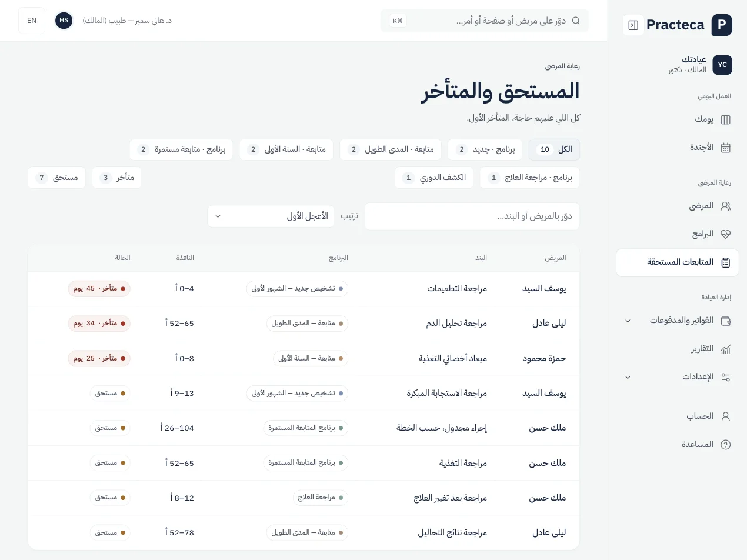Open the الأعجل الأول sort dropdown
Image resolution: width=747 pixels, height=560 pixels.
(271, 216)
